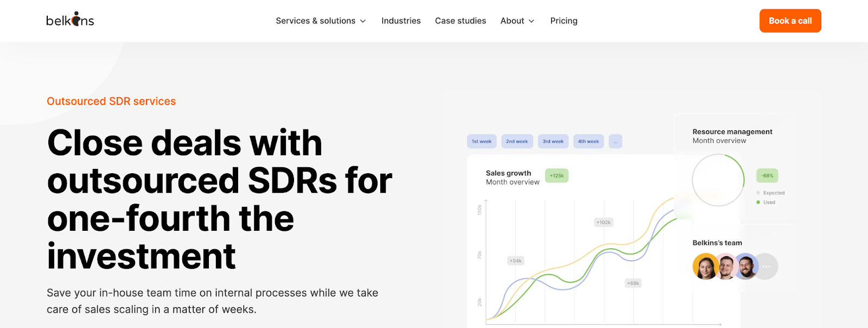Click the +54k chart label
Image resolution: width=868 pixels, height=328 pixels.
pyautogui.click(x=515, y=261)
